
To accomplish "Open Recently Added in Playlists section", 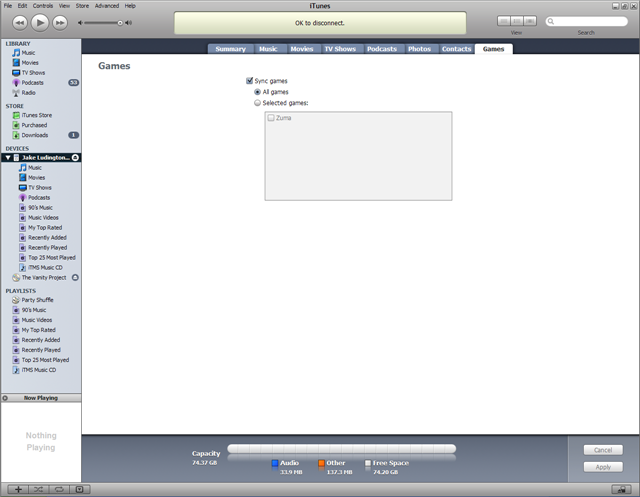I will [x=41, y=340].
